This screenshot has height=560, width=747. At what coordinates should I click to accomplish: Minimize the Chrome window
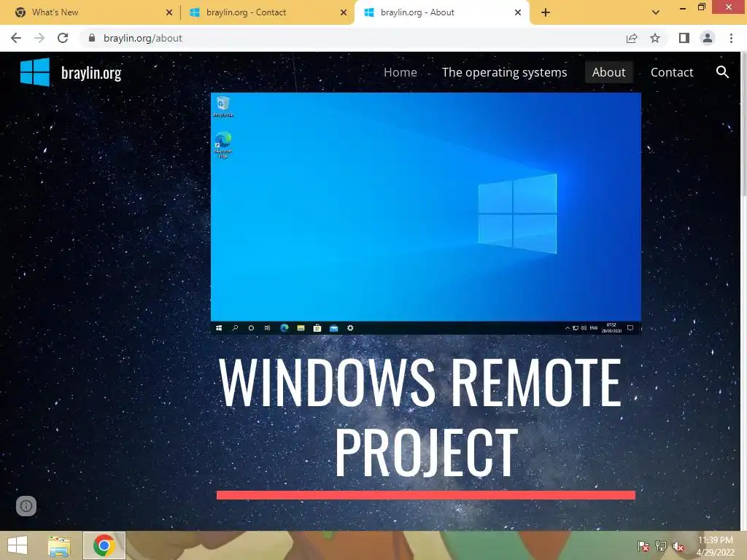(683, 7)
